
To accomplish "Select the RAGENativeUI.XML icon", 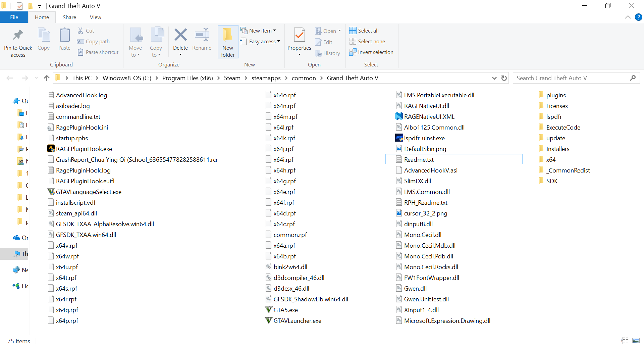I will coord(399,116).
